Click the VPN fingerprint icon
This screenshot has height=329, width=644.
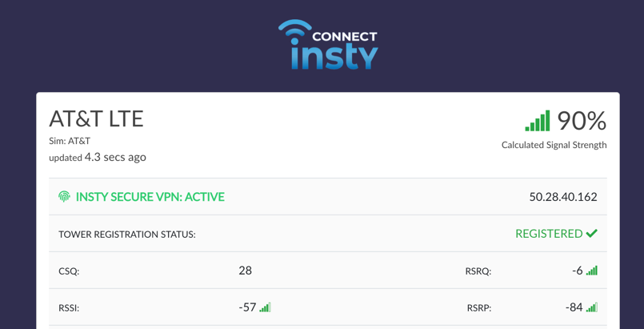click(64, 197)
